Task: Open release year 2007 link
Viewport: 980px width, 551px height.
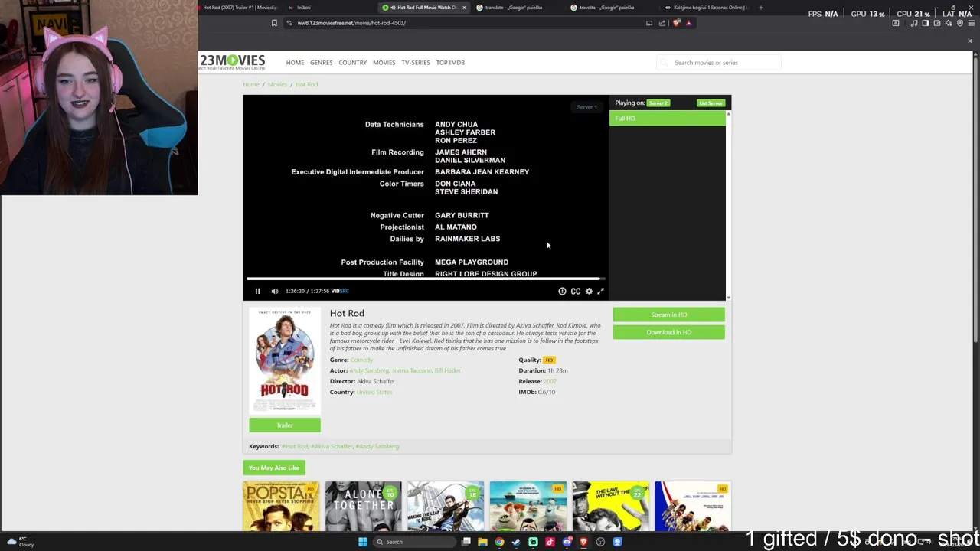Action: tap(550, 381)
